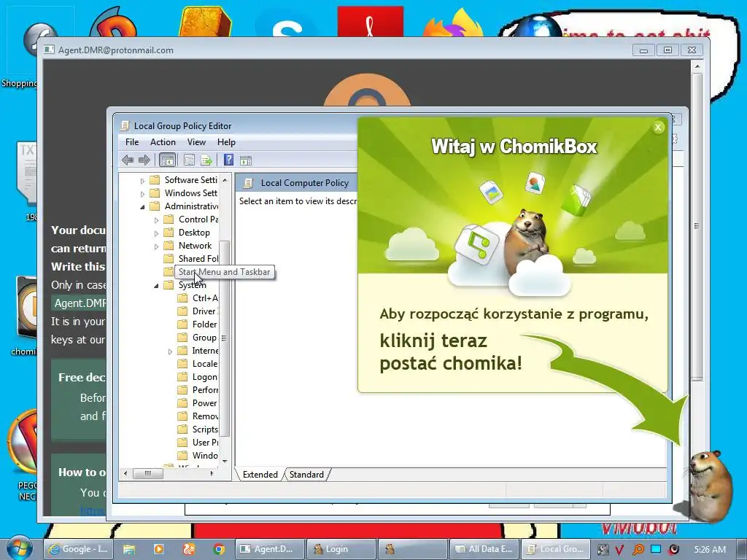Select the Logon folder under System
This screenshot has height=560, width=747.
click(205, 377)
